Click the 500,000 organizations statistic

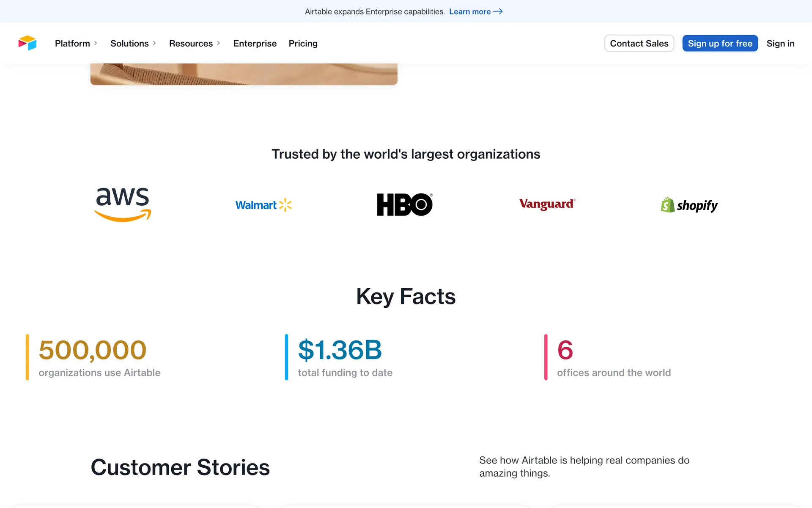(93, 350)
